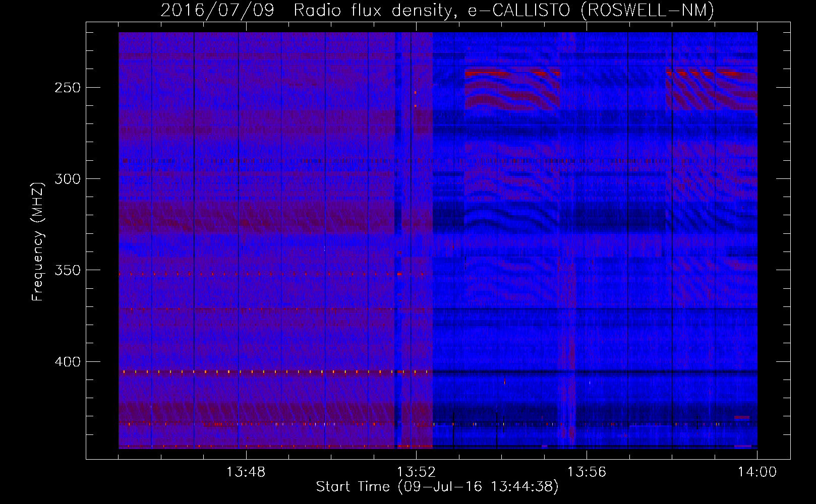The image size is (816, 504).
Task: Click the 13:52 time tick label
Action: [416, 472]
